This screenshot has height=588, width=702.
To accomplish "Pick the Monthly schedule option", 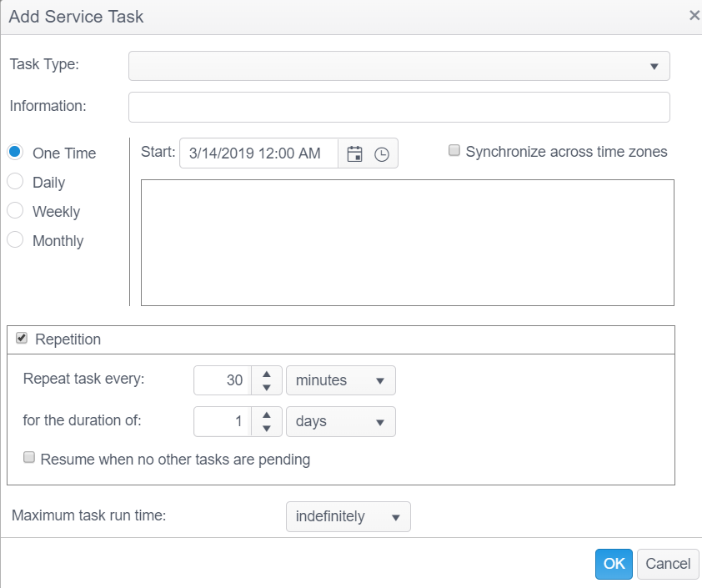I will click(x=15, y=240).
